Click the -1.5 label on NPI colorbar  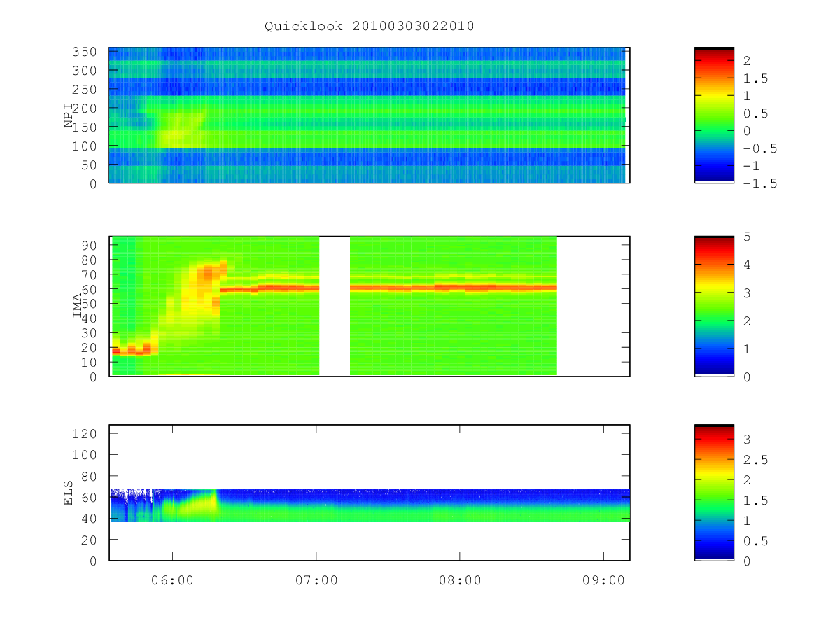(760, 183)
